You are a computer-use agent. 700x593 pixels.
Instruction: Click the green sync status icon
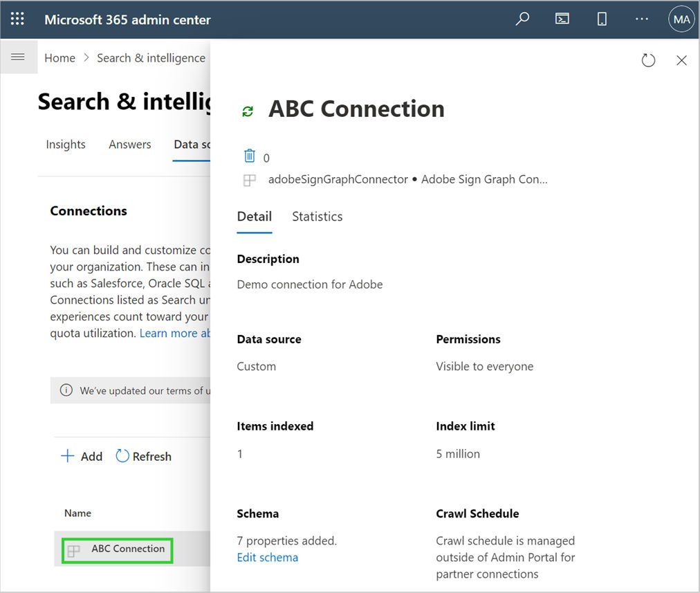click(248, 111)
